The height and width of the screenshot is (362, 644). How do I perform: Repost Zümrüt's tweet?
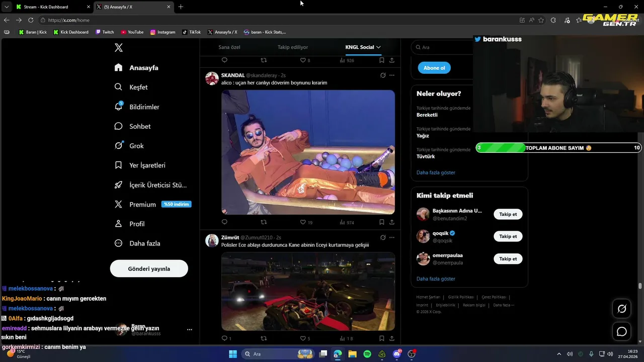pyautogui.click(x=264, y=338)
